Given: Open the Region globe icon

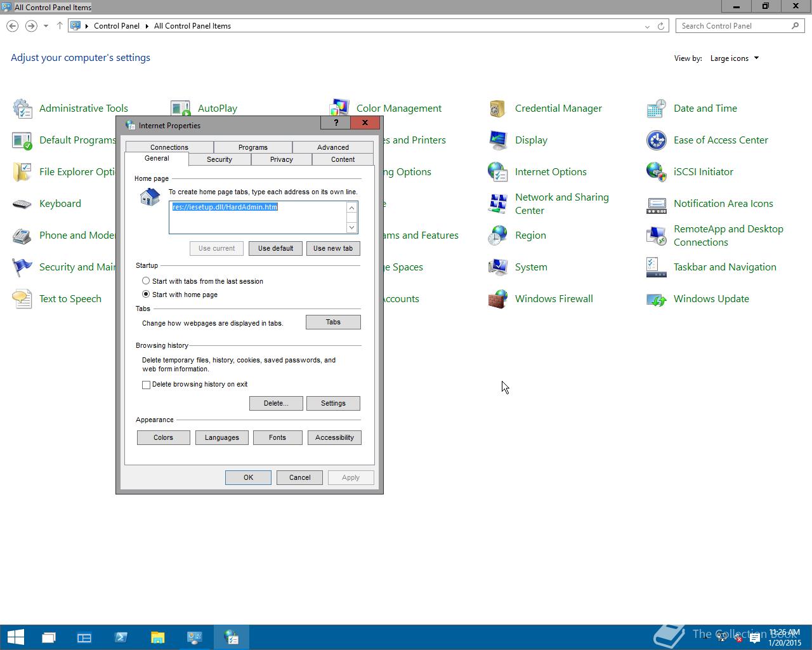Looking at the screenshot, I should tap(498, 235).
